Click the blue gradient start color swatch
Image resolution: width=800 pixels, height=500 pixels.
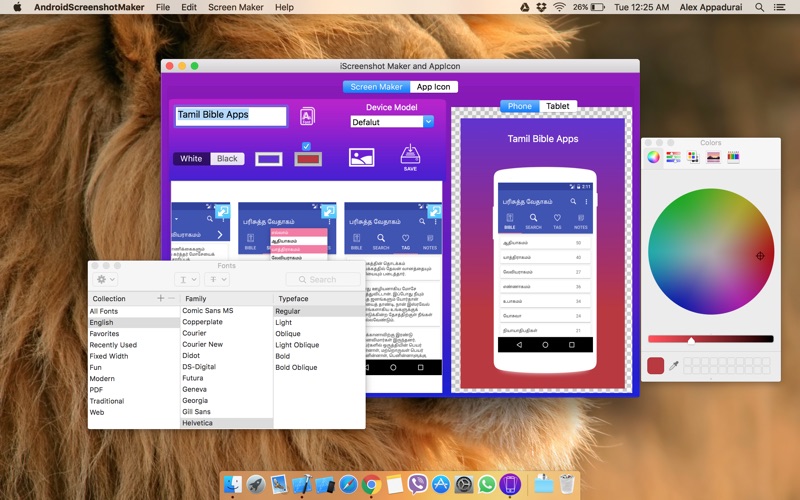[x=269, y=159]
